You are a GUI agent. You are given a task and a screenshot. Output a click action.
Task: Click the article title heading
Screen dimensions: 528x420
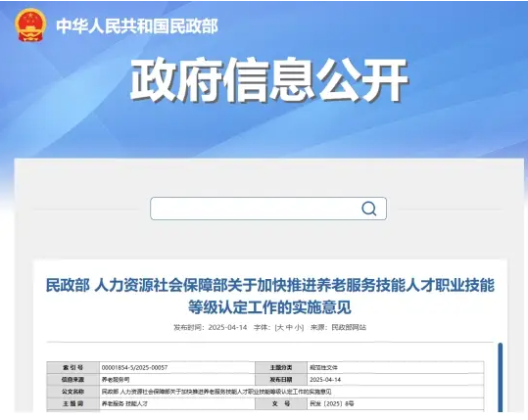[x=270, y=296]
